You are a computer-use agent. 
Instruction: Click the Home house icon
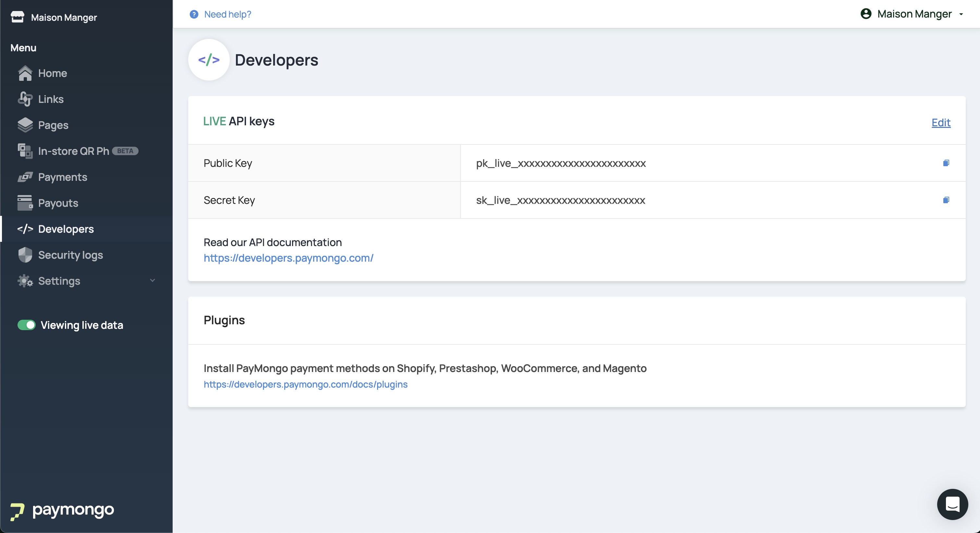[x=25, y=73]
